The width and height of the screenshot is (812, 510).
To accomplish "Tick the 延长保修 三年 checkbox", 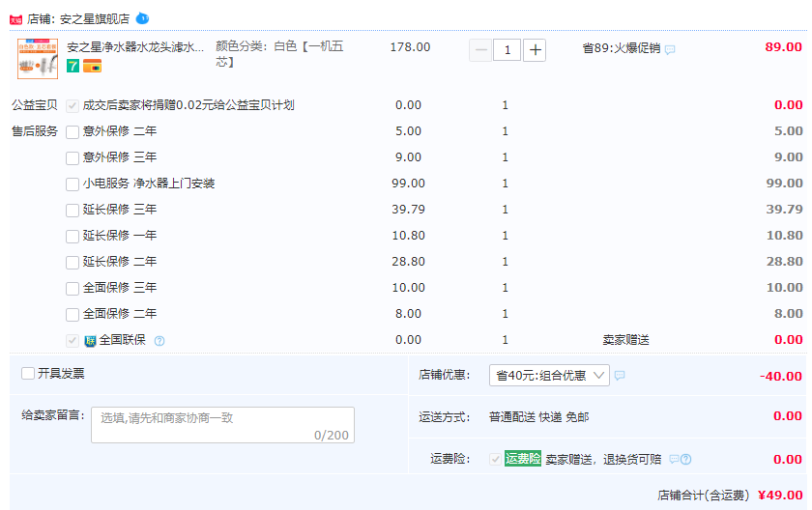I will click(x=72, y=210).
